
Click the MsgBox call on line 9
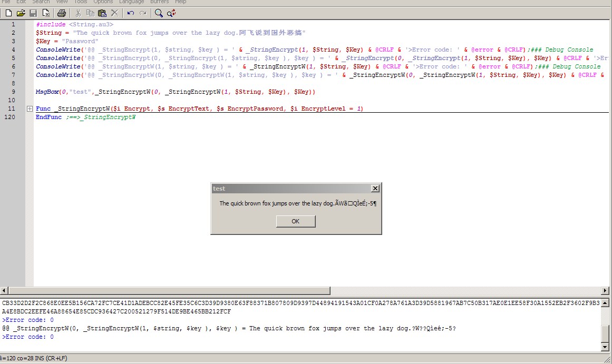point(175,92)
